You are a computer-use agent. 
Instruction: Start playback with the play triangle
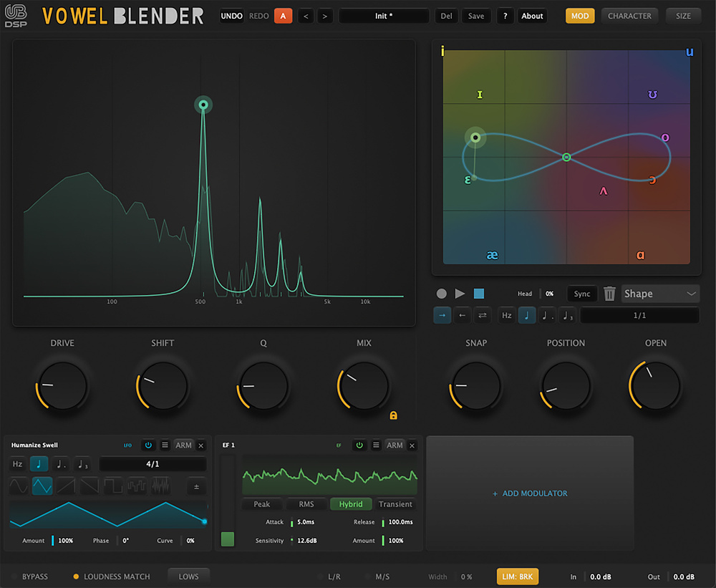460,294
